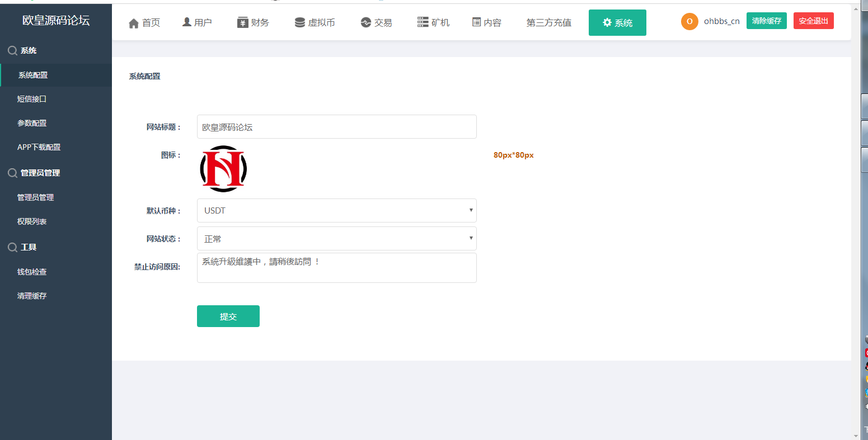Expand the 网站状态 status dropdown
Screen dimensions: 868x440
(x=336, y=238)
